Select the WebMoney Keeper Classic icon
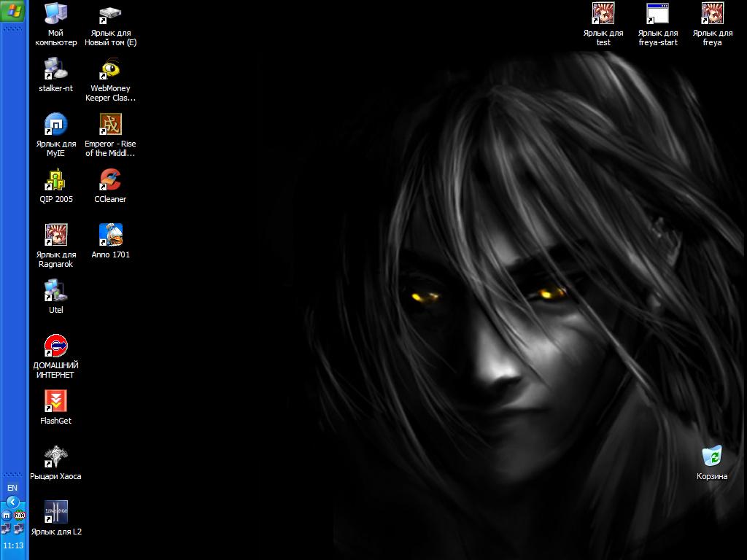Screen dimensions: 747x560 pyautogui.click(x=111, y=79)
